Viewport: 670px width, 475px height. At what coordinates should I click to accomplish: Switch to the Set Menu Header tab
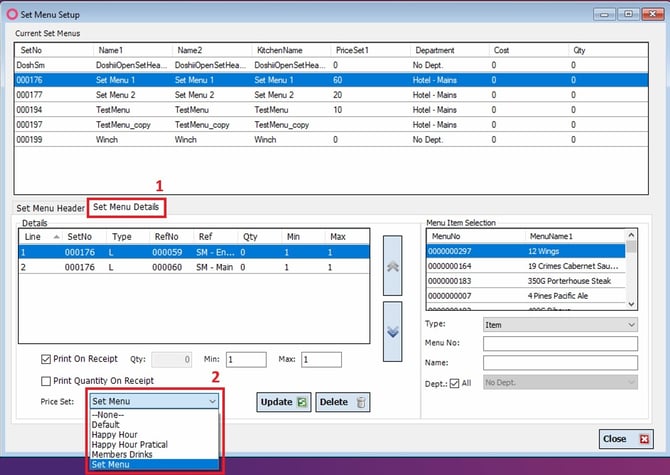50,208
